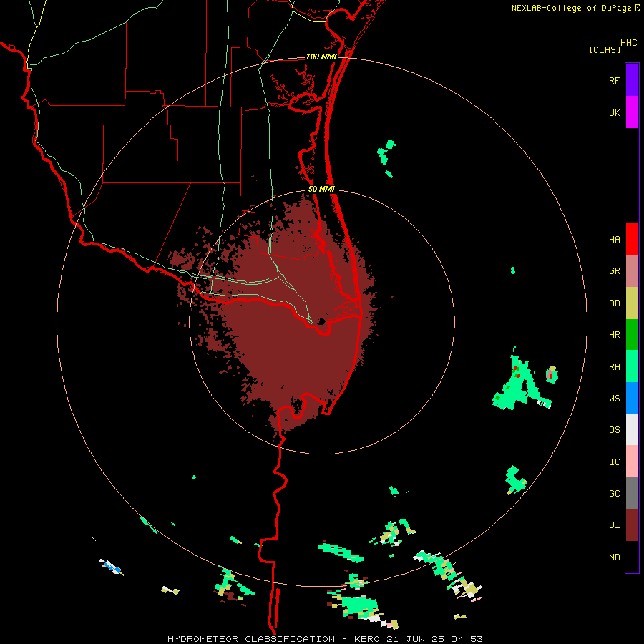Click the IC light pink legend swatch
Image resolution: width=644 pixels, height=644 pixels.
(632, 462)
